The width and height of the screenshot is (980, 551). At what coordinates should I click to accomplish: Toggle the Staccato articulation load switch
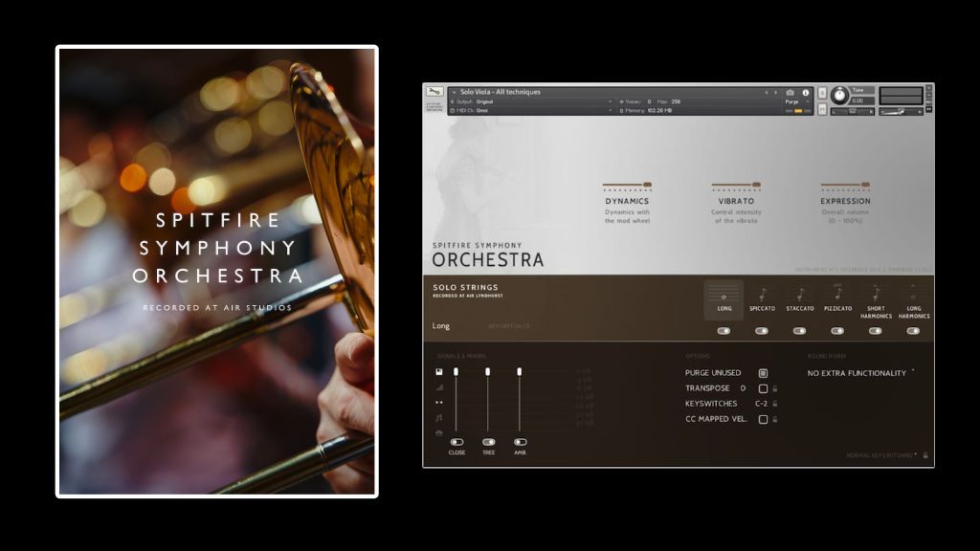tap(799, 331)
